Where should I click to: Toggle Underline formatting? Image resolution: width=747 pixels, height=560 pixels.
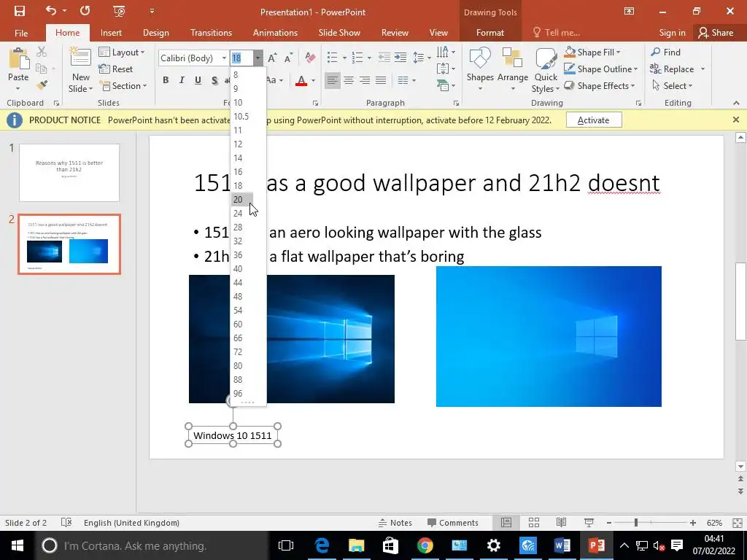coord(198,80)
